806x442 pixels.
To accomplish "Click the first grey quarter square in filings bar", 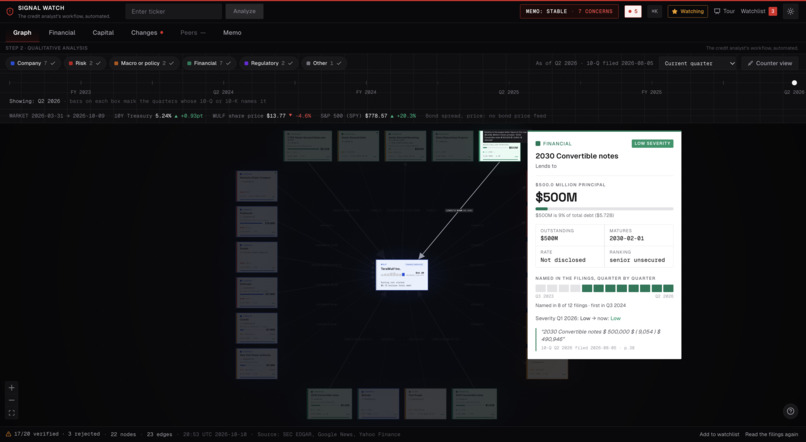I will click(x=540, y=288).
